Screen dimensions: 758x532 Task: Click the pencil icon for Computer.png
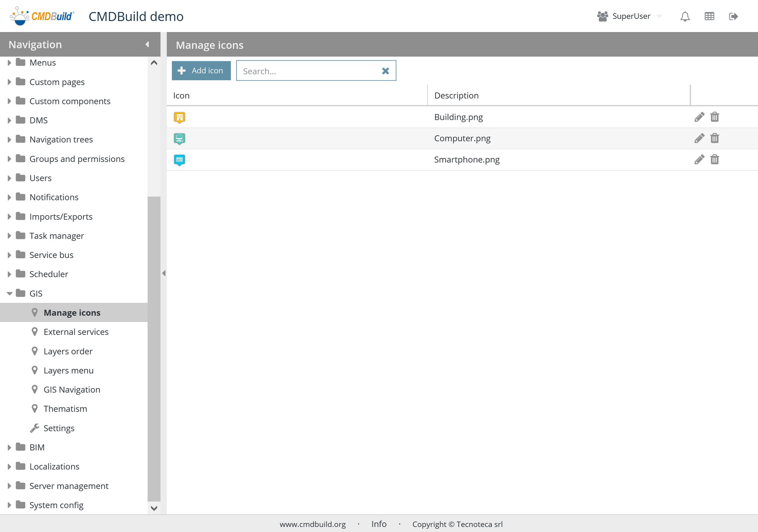[x=699, y=138]
